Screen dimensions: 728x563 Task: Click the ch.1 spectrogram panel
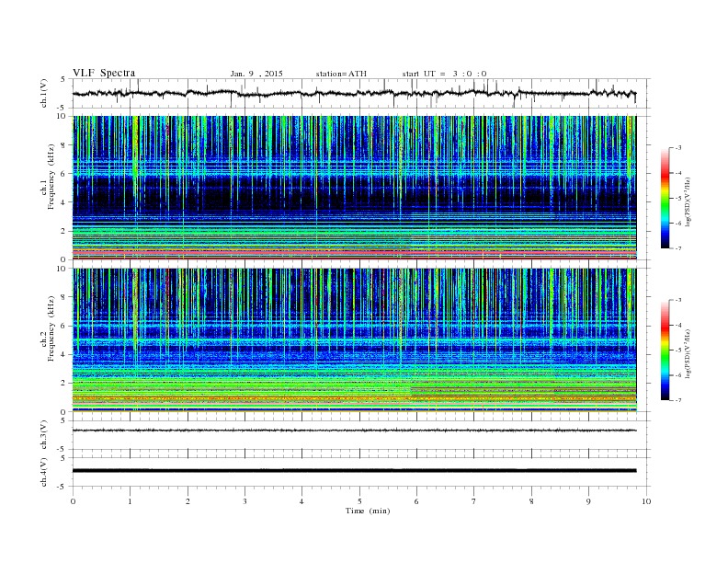(x=354, y=188)
